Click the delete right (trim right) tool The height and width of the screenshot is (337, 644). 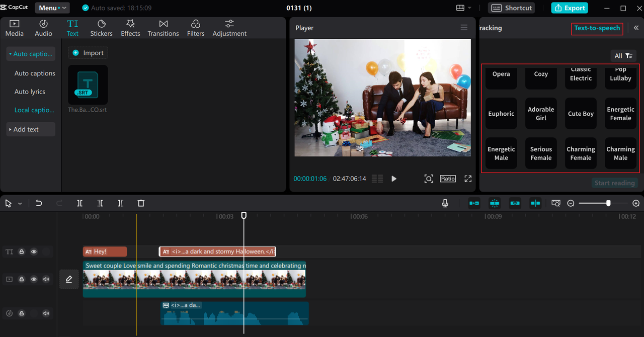tap(120, 203)
